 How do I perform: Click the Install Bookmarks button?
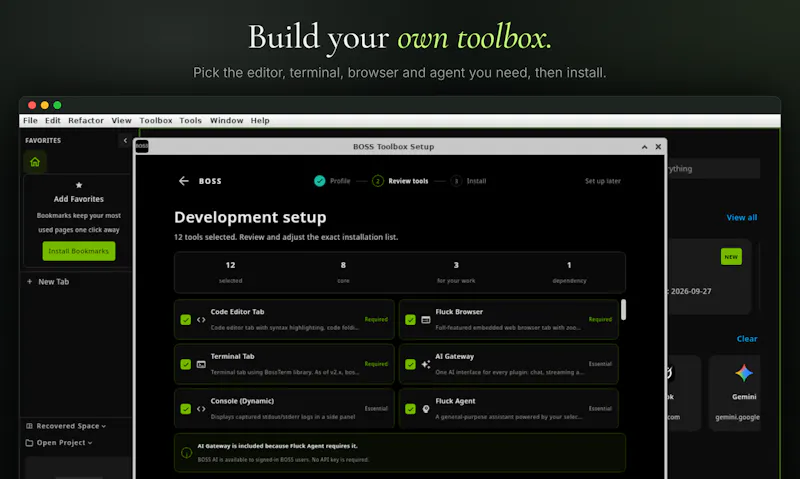pyautogui.click(x=79, y=251)
